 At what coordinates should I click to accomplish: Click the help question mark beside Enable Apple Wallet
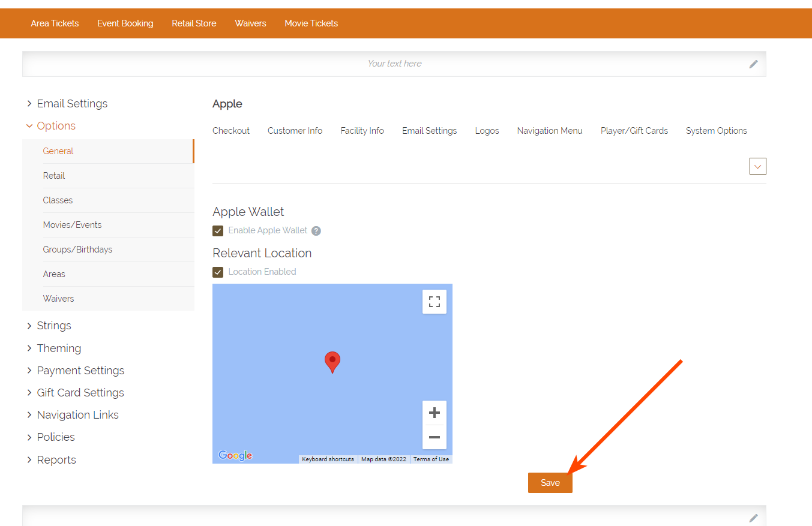click(x=316, y=231)
